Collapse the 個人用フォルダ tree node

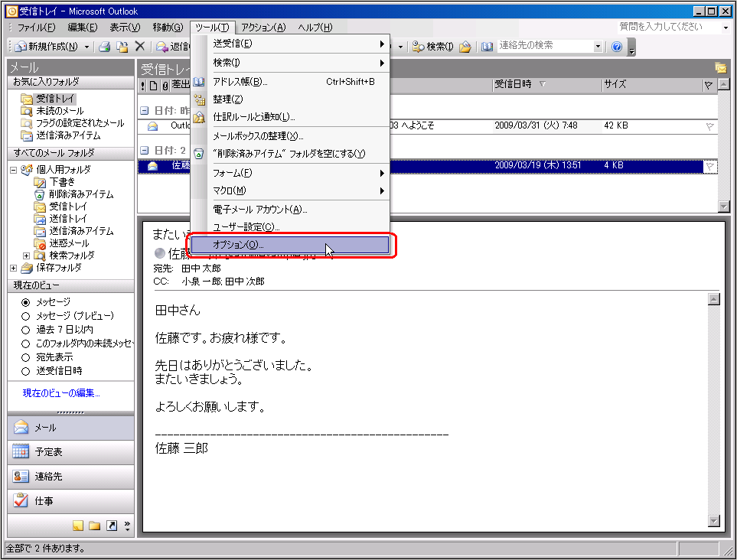point(14,170)
